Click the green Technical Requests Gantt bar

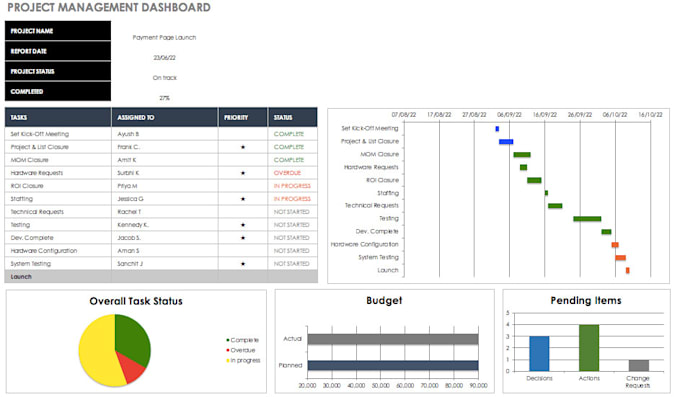click(x=555, y=206)
